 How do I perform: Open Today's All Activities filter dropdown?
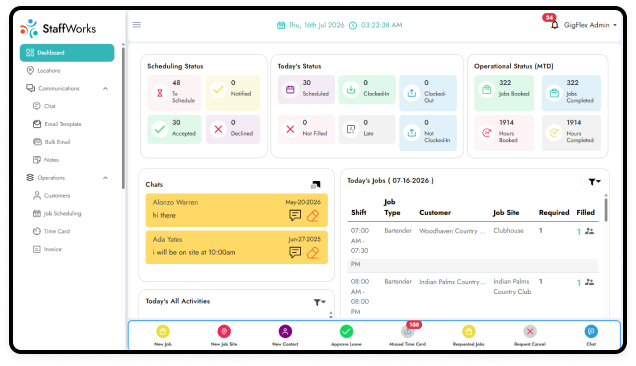click(320, 302)
